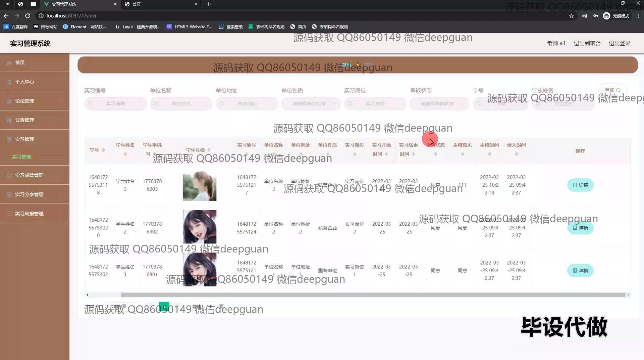This screenshot has width=644, height=360.
Task: Click 查询 search button
Action: 612,90
